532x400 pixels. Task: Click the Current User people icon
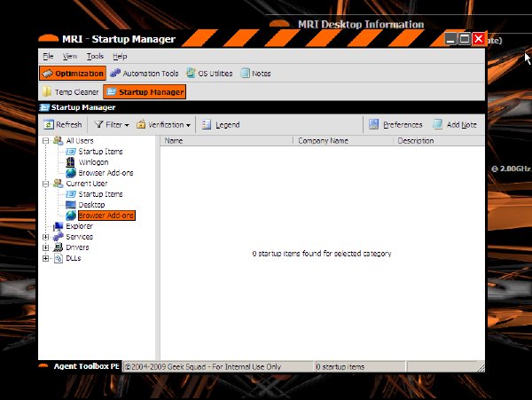pyautogui.click(x=58, y=184)
